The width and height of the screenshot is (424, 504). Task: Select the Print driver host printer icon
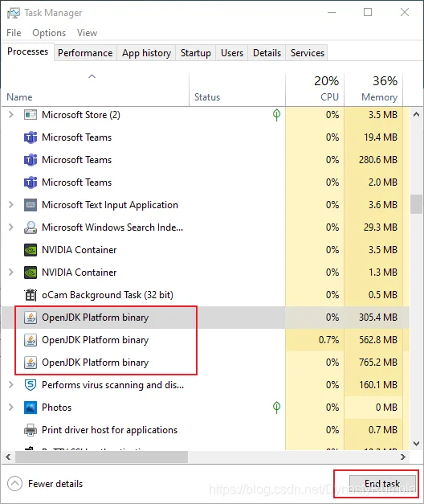(x=31, y=430)
